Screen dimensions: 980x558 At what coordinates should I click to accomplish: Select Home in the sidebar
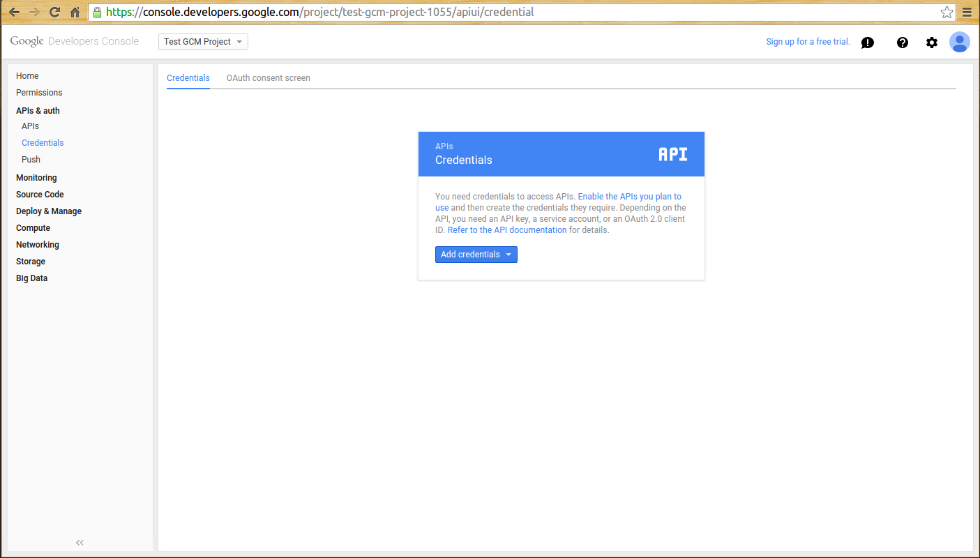pos(27,76)
